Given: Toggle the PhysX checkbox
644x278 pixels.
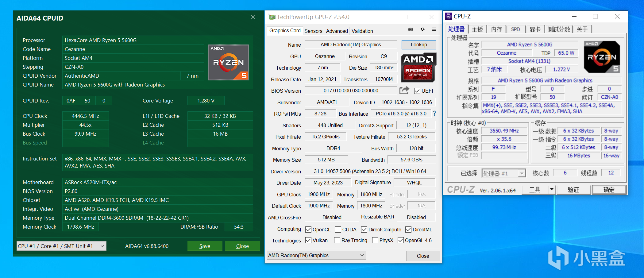Looking at the screenshot, I should [x=375, y=240].
